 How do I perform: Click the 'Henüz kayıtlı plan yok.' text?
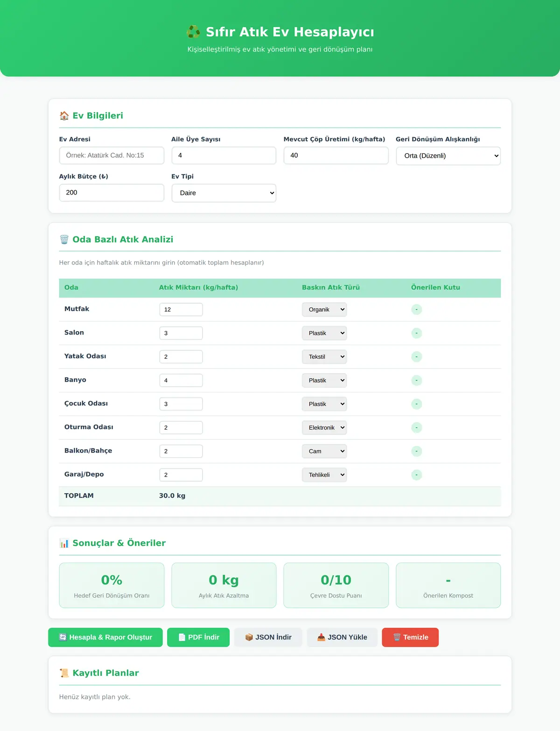click(x=95, y=697)
